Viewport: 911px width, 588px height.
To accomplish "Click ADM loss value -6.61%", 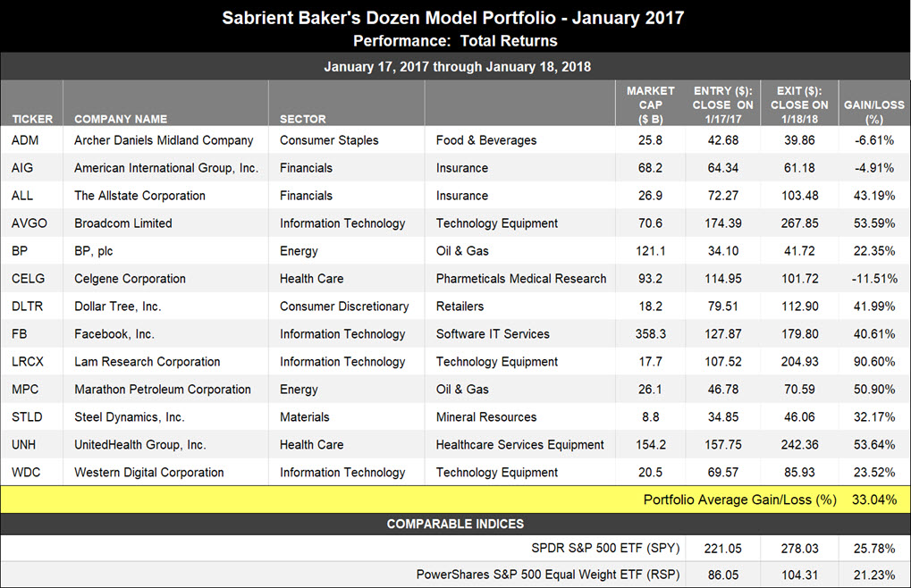I will [x=874, y=140].
